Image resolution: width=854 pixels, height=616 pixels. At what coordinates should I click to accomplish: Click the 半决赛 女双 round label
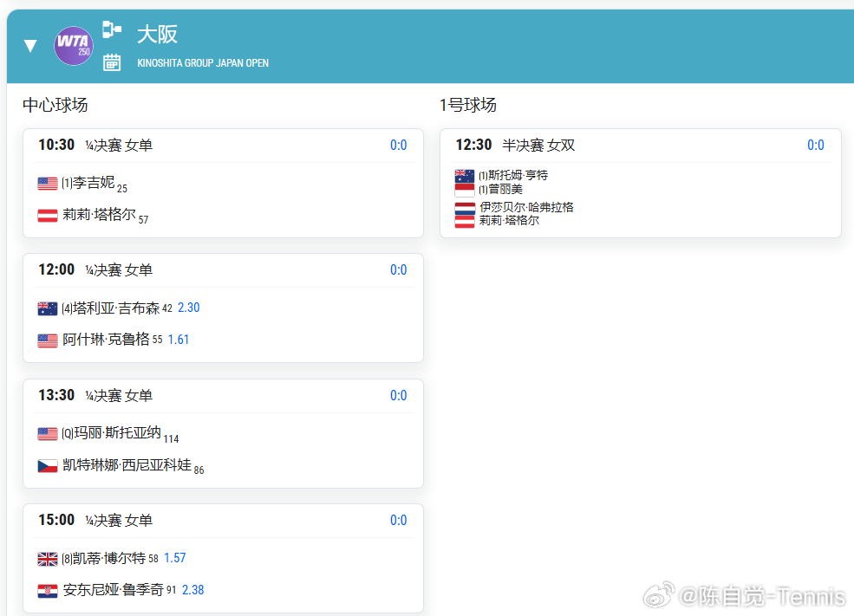(538, 146)
